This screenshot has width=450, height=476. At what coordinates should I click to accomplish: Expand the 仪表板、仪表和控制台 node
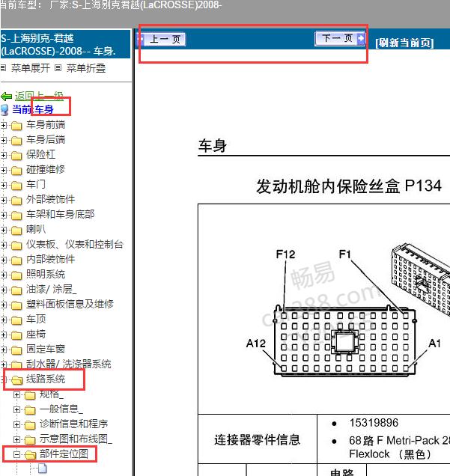4,245
